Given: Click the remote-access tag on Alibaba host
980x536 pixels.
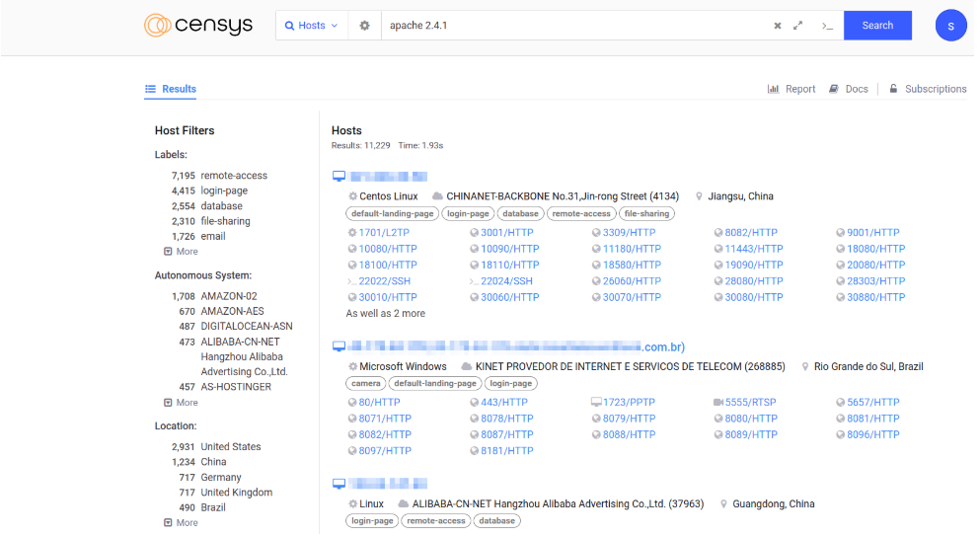Looking at the screenshot, I should click(436, 520).
